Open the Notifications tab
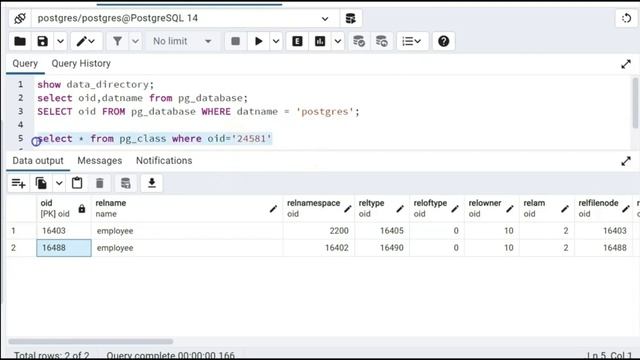This screenshot has height=360, width=640. pos(164,161)
